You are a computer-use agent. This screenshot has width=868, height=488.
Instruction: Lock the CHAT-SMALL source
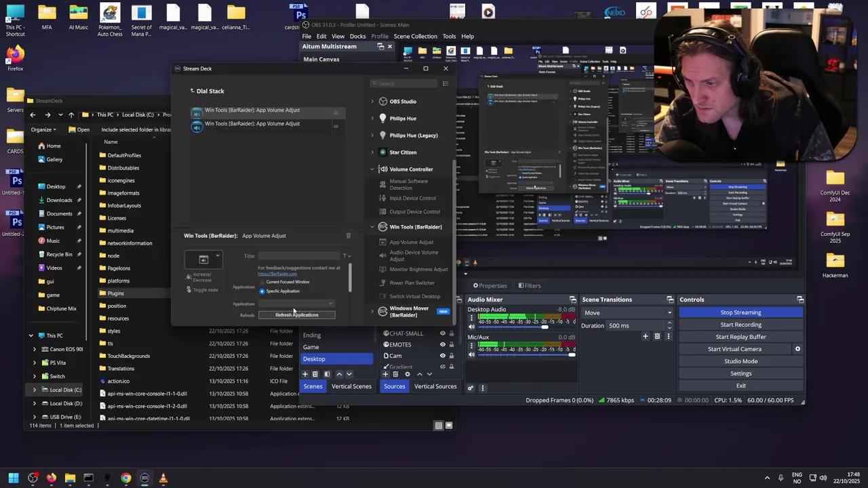tap(451, 333)
